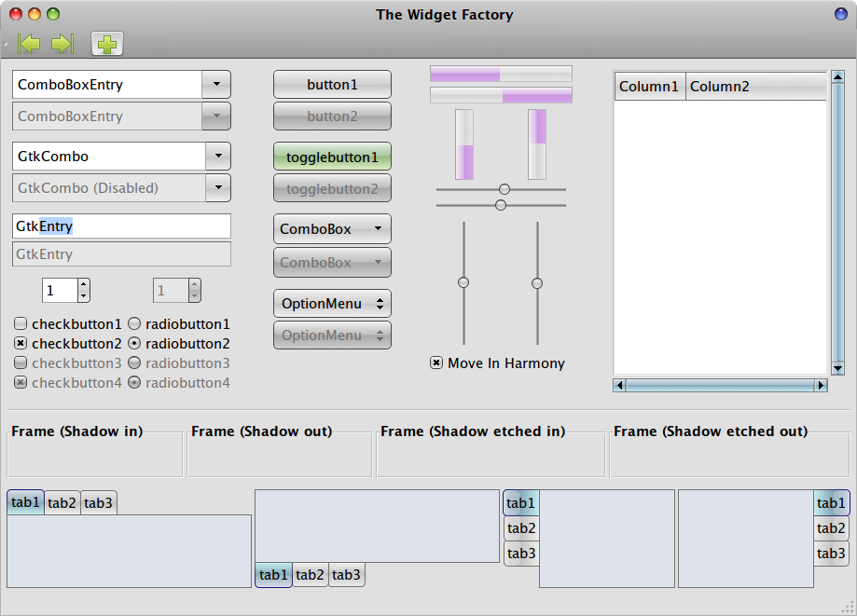Screen dimensions: 857x616
Task: Click the tree view vertical scrollbar track
Action: (x=837, y=223)
